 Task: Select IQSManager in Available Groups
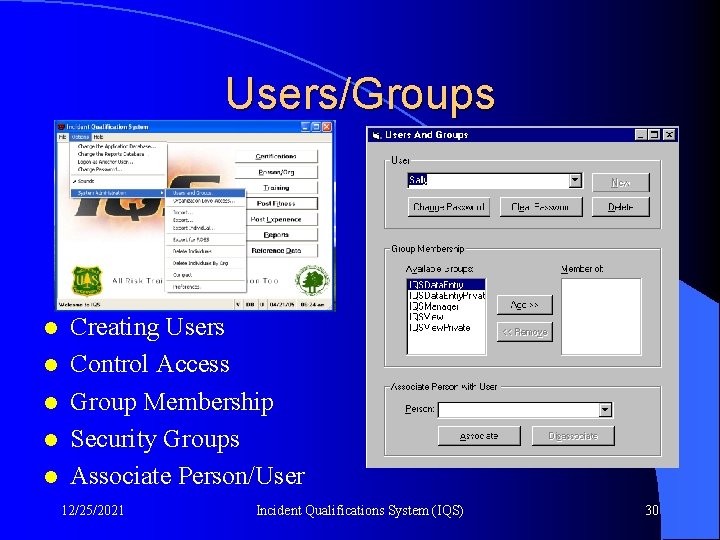click(x=446, y=306)
